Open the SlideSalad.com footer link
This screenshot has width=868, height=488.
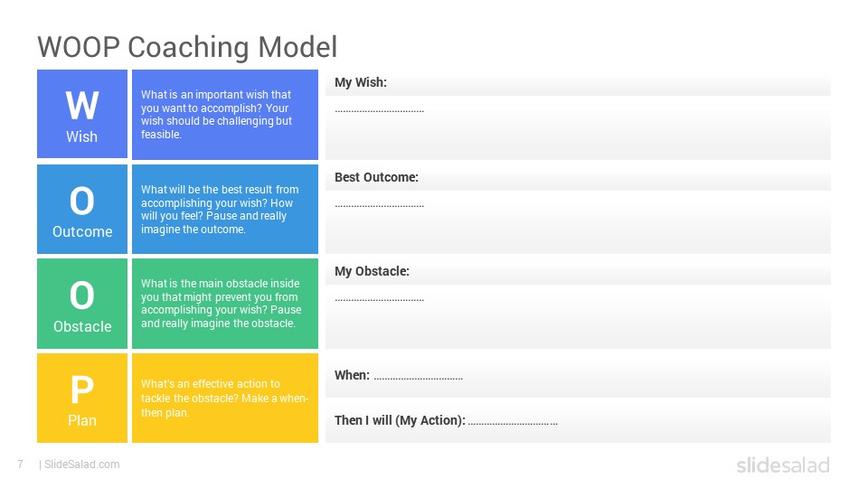tap(81, 465)
